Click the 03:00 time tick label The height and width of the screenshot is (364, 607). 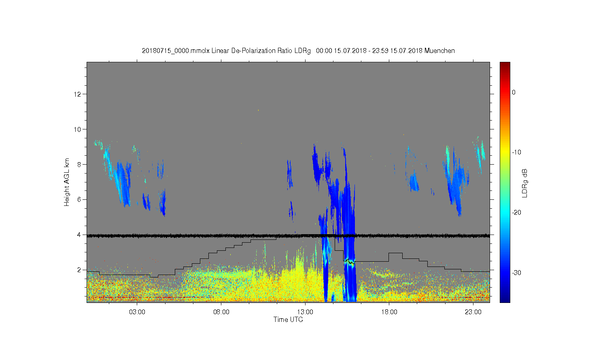tap(137, 312)
